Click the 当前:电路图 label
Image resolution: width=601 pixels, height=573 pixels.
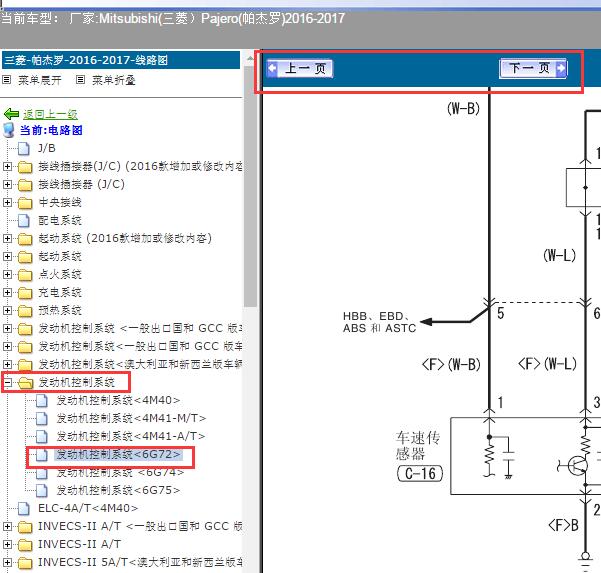pos(51,130)
